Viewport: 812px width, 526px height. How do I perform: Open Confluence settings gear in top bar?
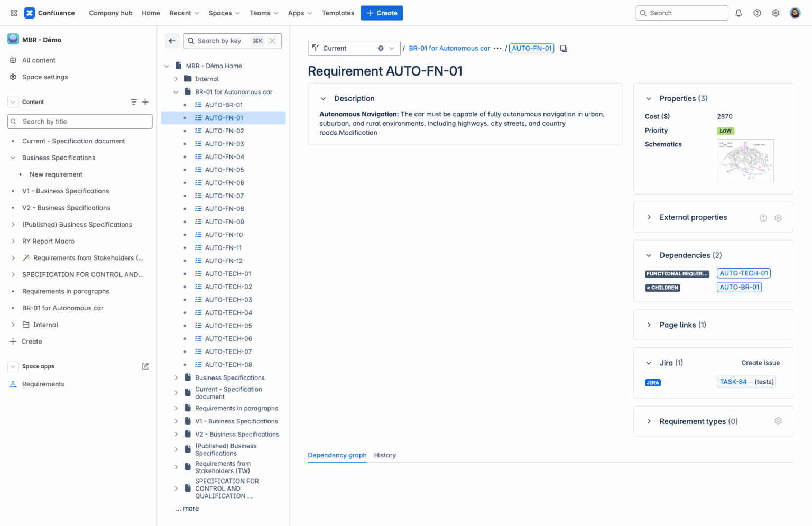pos(776,13)
